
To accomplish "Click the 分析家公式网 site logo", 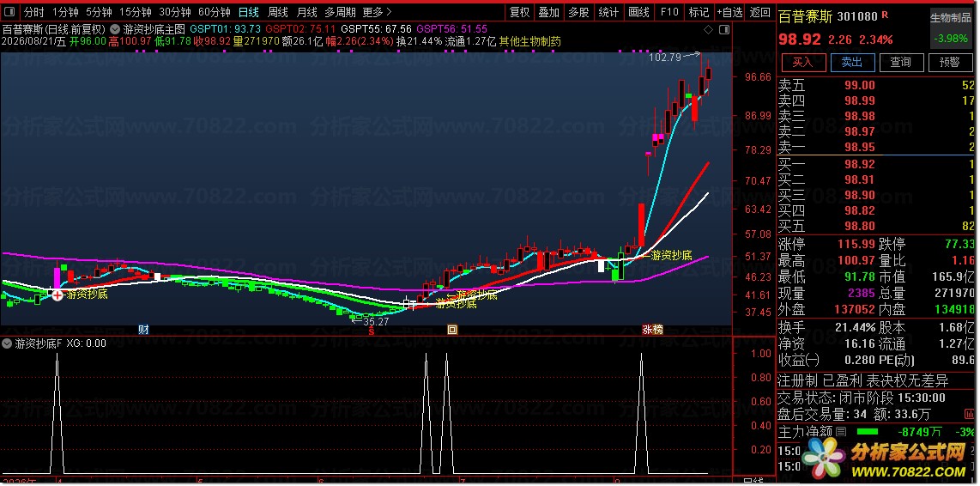I will 884,458.
